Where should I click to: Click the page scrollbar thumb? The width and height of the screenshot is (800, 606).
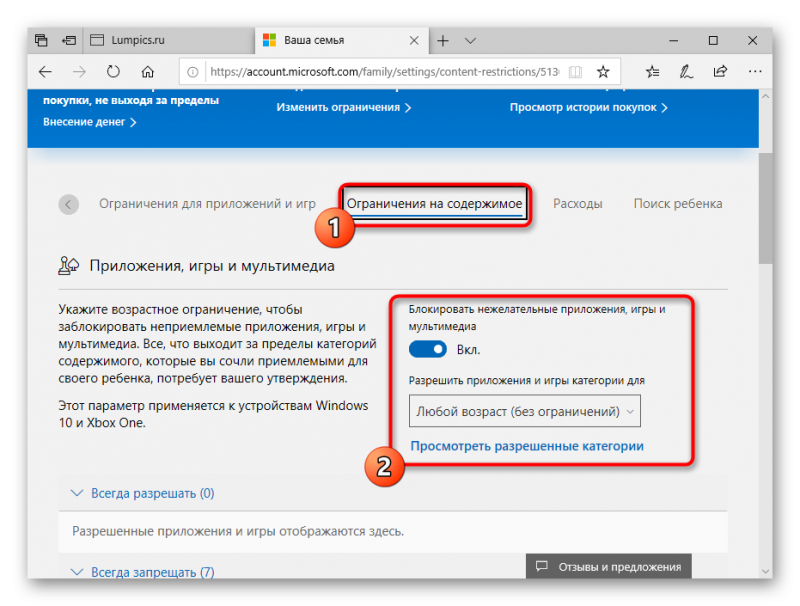click(765, 208)
